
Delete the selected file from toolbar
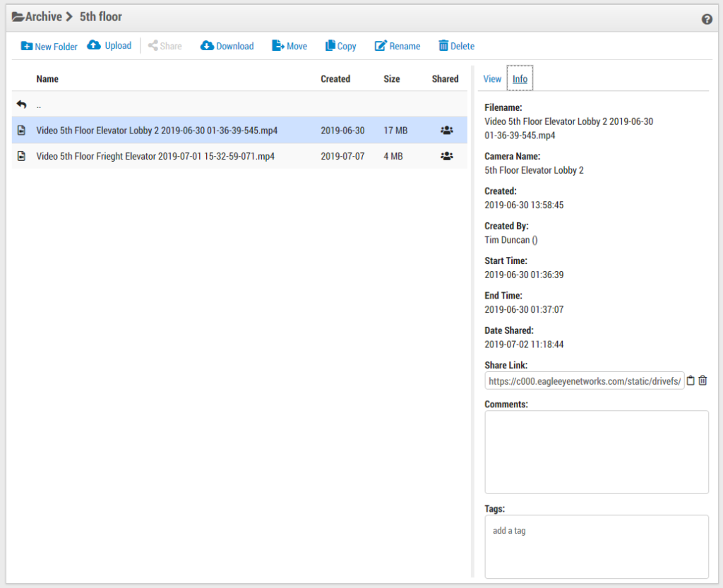pos(456,46)
